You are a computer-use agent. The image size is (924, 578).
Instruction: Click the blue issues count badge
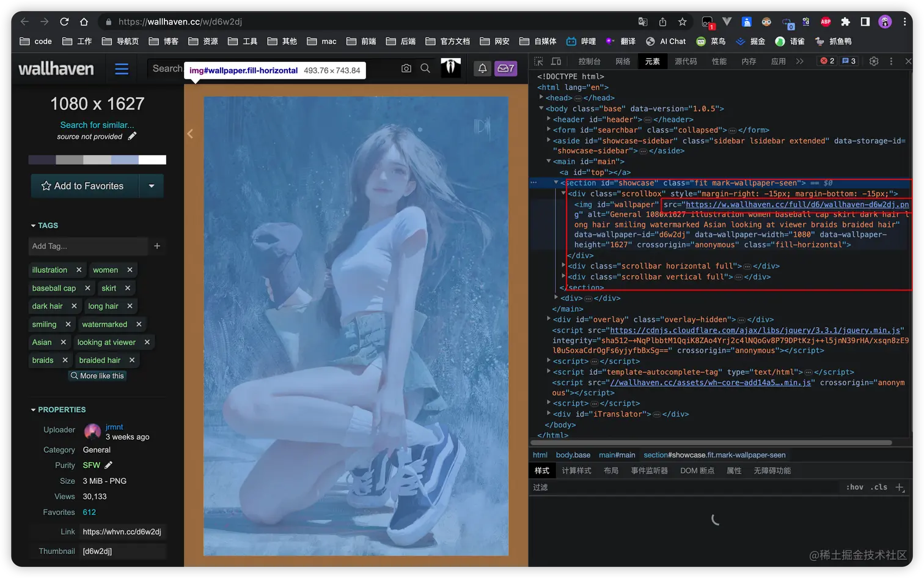(849, 61)
